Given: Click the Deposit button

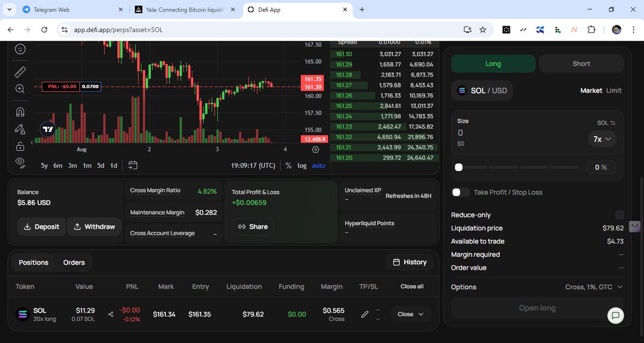Looking at the screenshot, I should [42, 227].
